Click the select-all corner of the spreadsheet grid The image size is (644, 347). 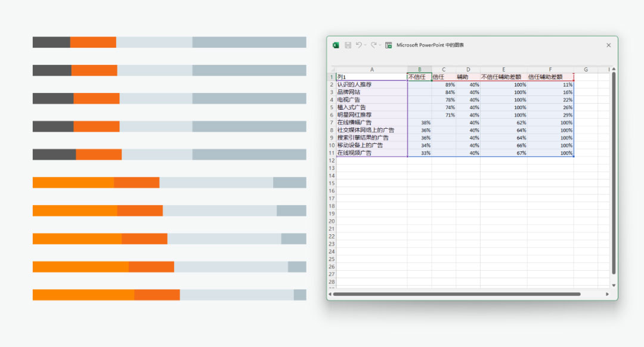point(332,70)
